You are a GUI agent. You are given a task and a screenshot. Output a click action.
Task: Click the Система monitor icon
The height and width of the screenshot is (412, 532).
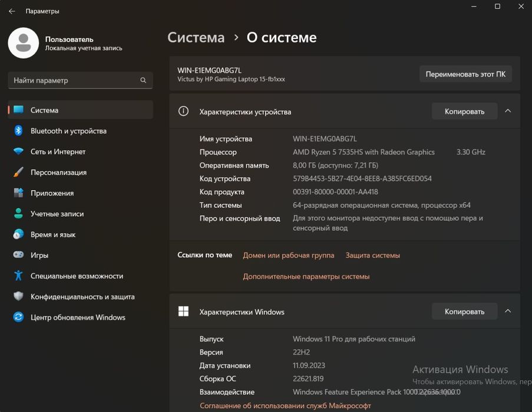pos(18,110)
